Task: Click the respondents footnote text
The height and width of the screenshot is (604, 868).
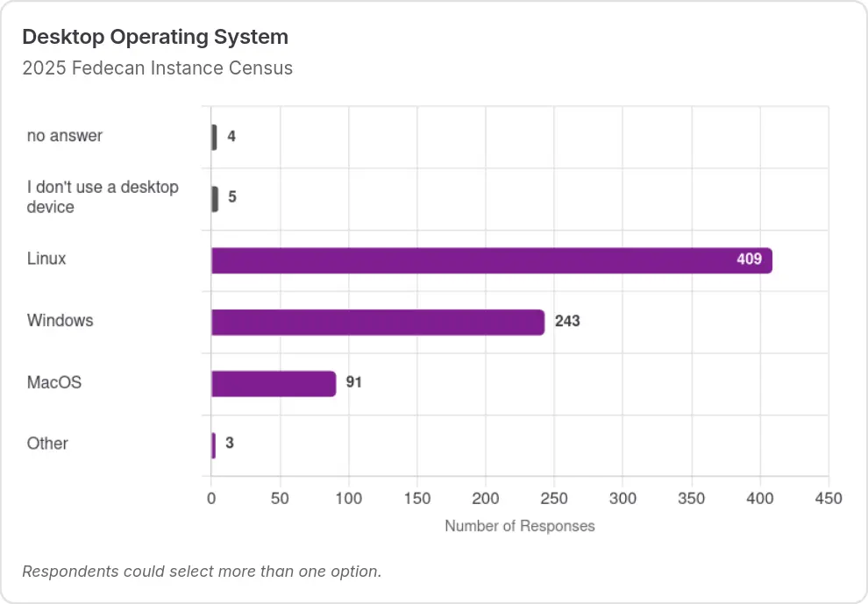Action: point(202,572)
